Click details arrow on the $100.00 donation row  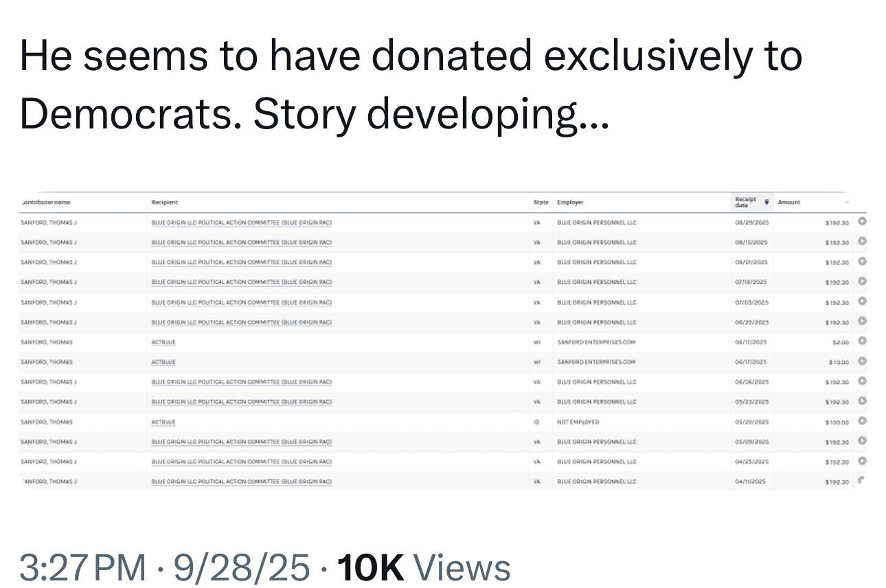[x=863, y=421]
